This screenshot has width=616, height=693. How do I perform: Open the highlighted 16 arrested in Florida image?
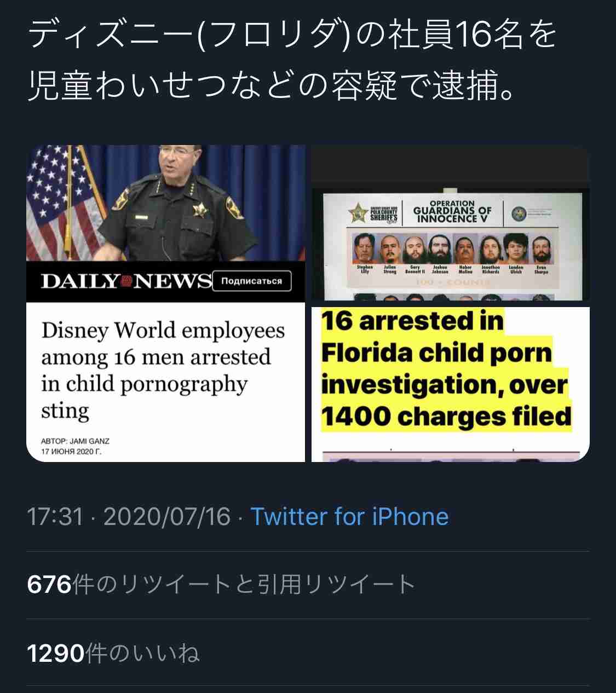(450, 384)
